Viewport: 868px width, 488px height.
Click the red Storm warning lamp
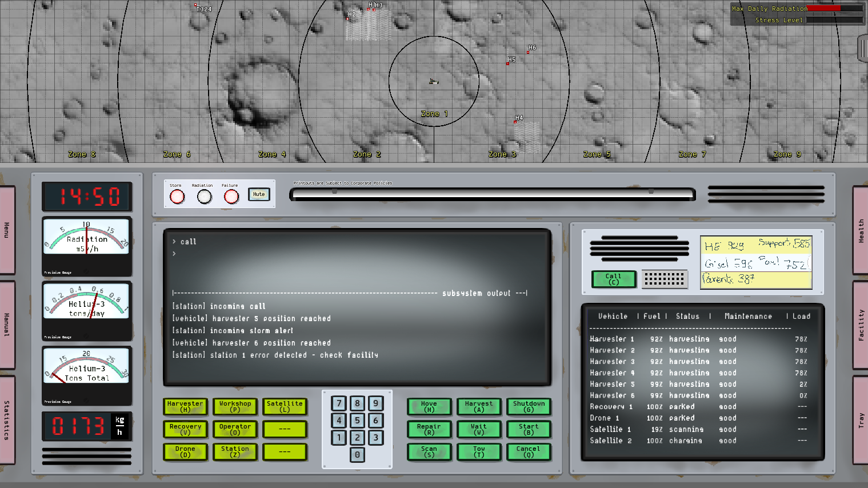pyautogui.click(x=177, y=197)
